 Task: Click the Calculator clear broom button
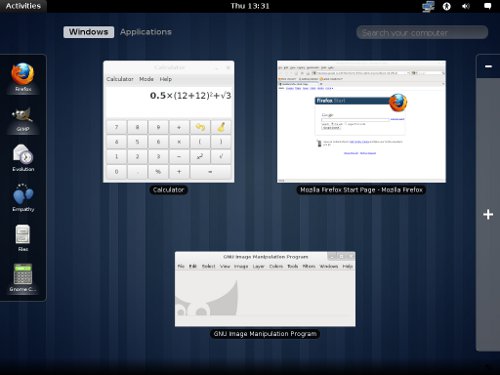pyautogui.click(x=221, y=127)
